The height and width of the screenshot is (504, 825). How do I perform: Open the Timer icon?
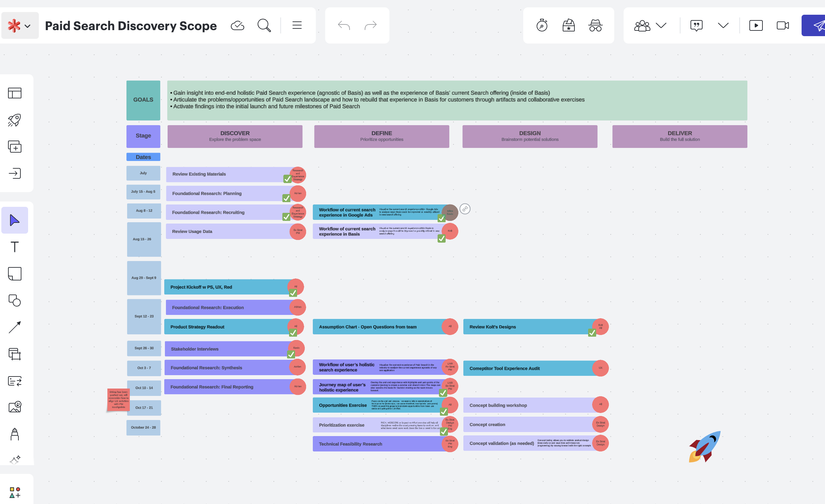coord(542,25)
